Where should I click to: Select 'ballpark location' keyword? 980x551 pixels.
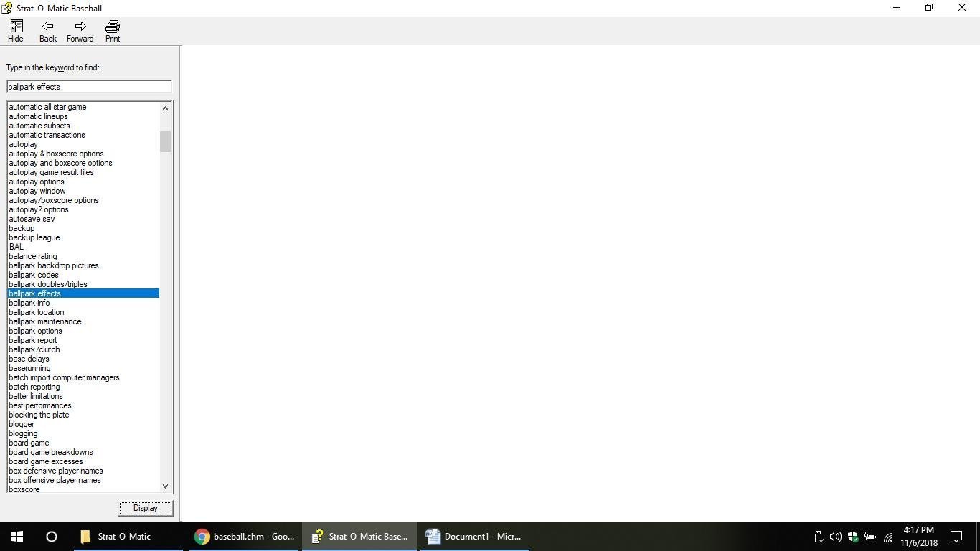click(x=37, y=312)
